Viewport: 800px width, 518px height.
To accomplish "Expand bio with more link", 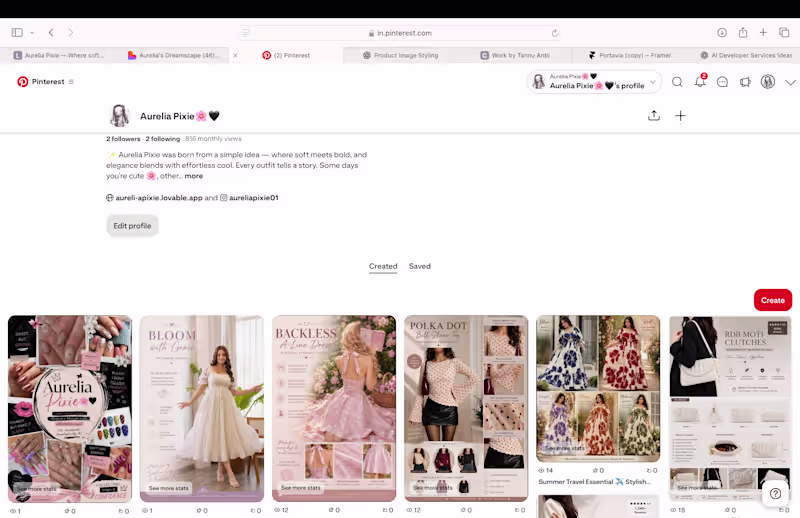I will [194, 176].
